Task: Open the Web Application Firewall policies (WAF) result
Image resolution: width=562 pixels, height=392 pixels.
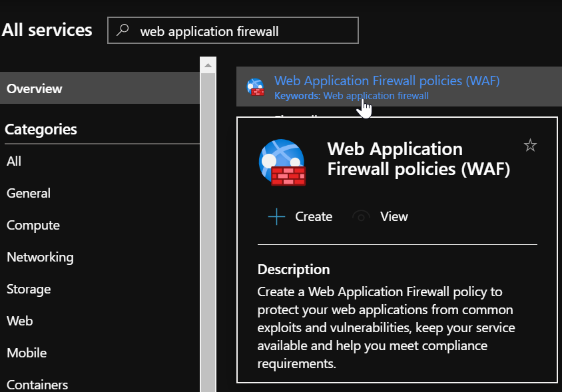Action: (x=386, y=81)
